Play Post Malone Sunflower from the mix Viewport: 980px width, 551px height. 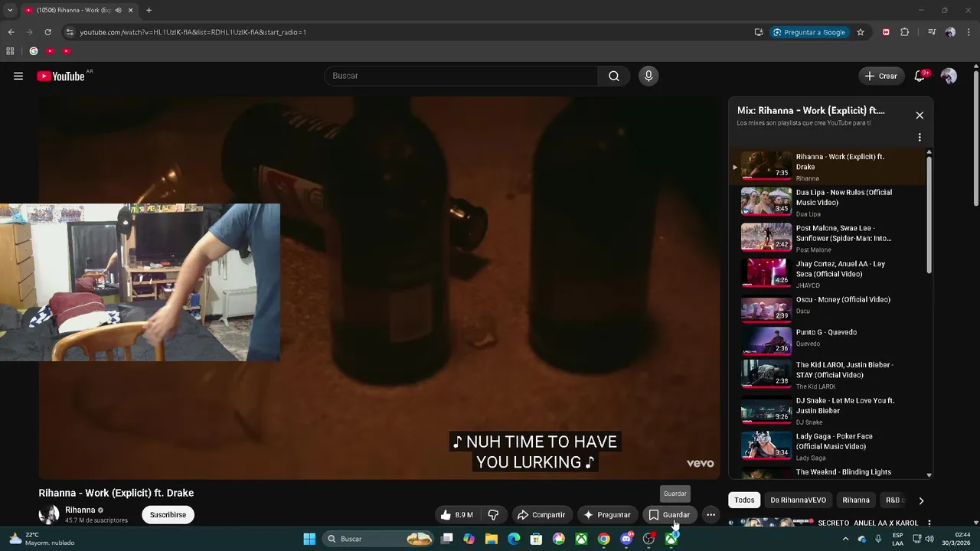pyautogui.click(x=828, y=238)
